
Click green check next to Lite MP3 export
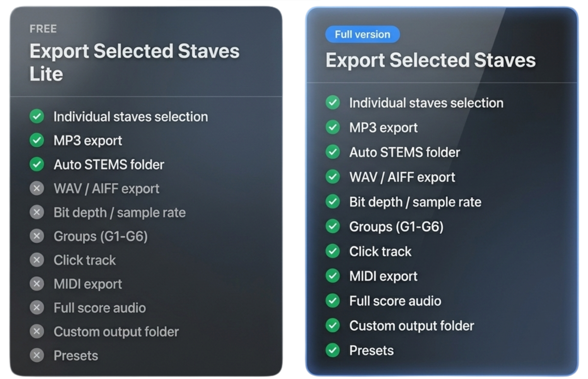[37, 140]
